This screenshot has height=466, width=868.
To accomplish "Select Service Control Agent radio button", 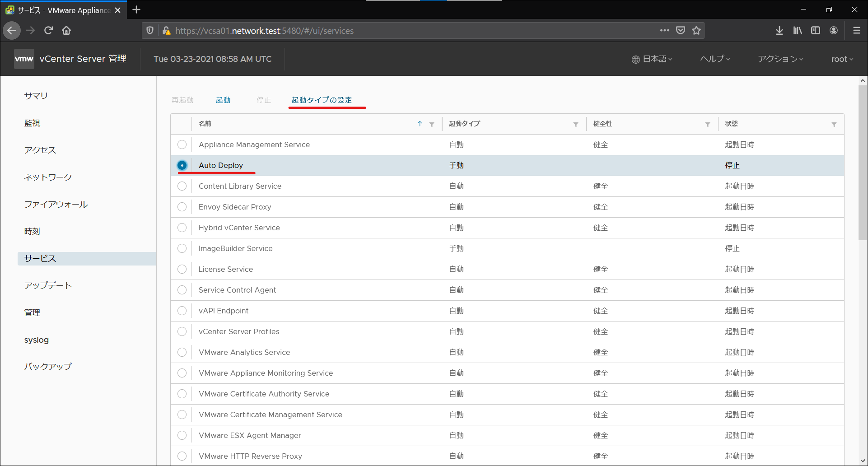I will (182, 290).
